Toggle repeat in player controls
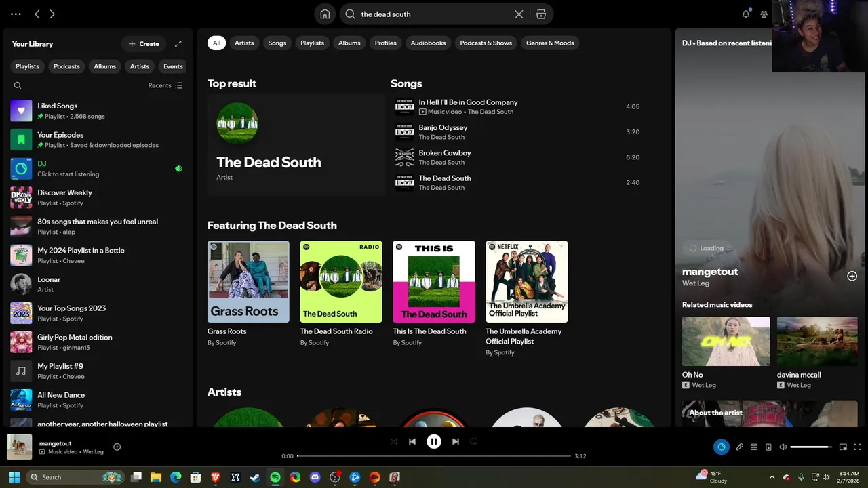Image resolution: width=868 pixels, height=488 pixels. [x=474, y=441]
